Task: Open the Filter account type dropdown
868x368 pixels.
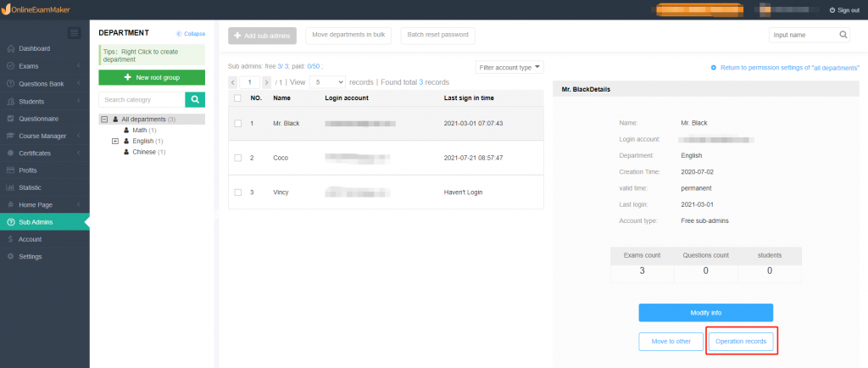Action: point(509,67)
